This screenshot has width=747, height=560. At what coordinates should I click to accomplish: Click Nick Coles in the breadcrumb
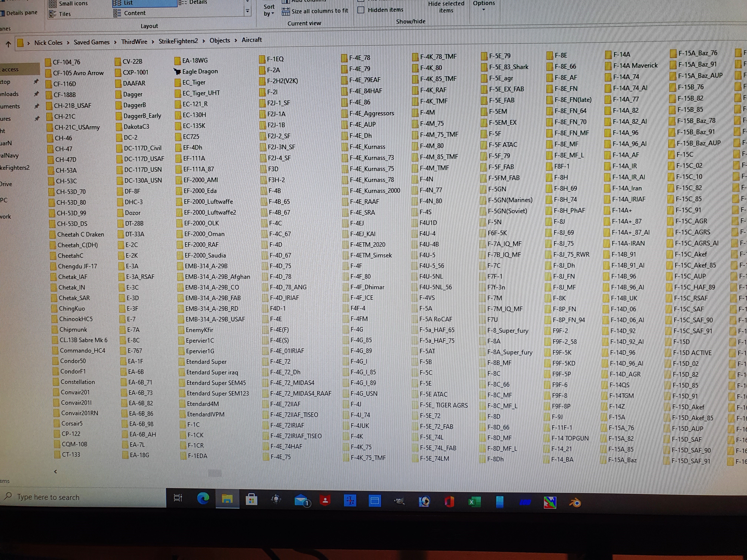point(48,43)
